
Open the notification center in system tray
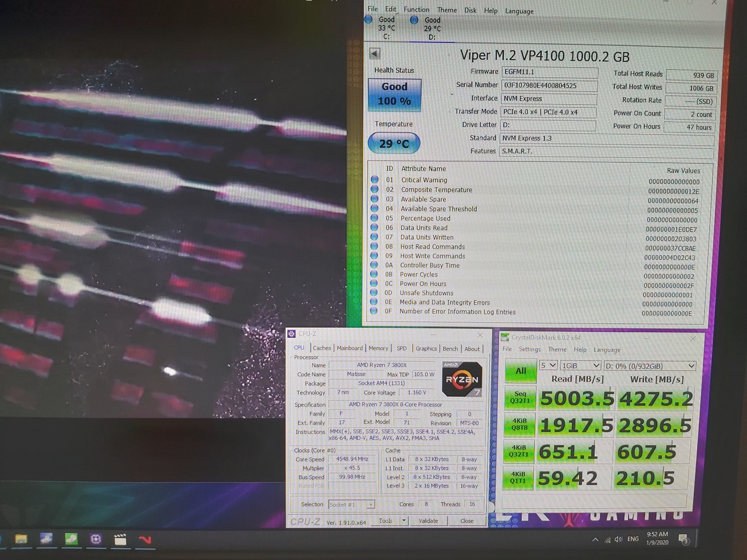(x=683, y=539)
